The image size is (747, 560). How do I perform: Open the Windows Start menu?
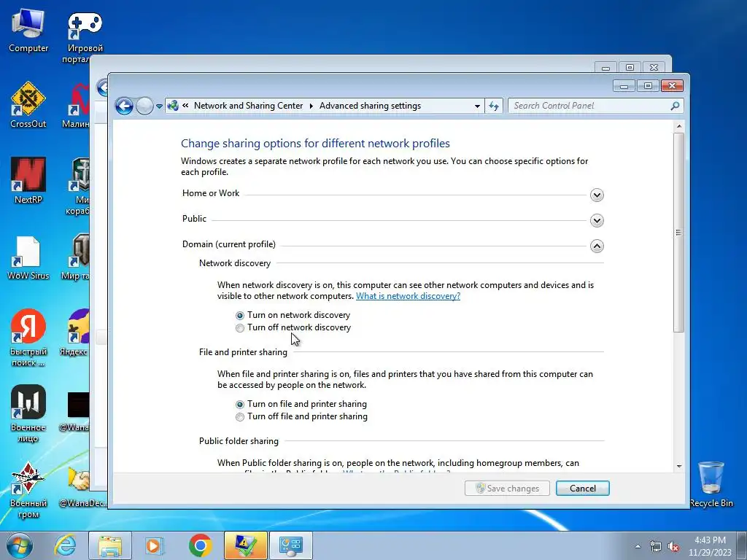point(20,545)
